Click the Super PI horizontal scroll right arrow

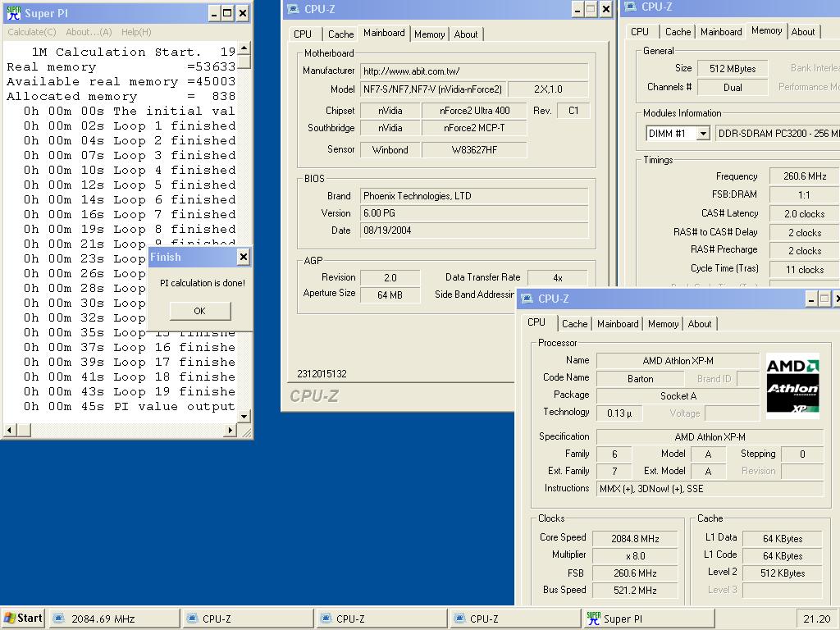230,430
